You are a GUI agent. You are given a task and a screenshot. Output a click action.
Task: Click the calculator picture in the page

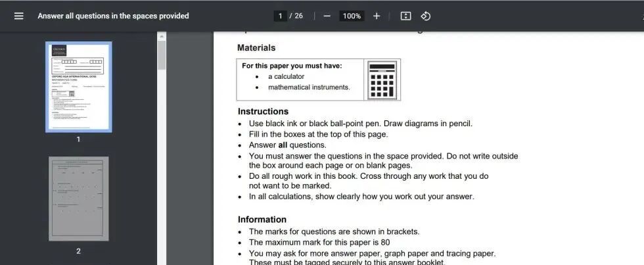(x=382, y=80)
